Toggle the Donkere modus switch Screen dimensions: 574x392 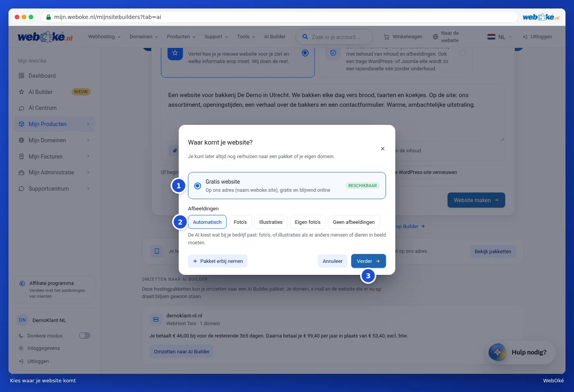(85, 336)
